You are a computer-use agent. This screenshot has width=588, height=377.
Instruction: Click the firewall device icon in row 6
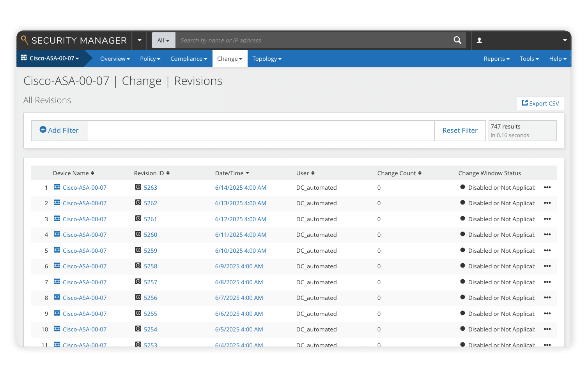(x=57, y=266)
